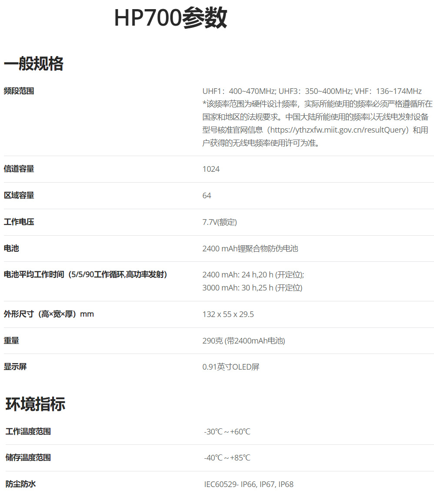Select the 132 x 55 x 29.5 value
The height and width of the screenshot is (504, 434).
pos(228,314)
